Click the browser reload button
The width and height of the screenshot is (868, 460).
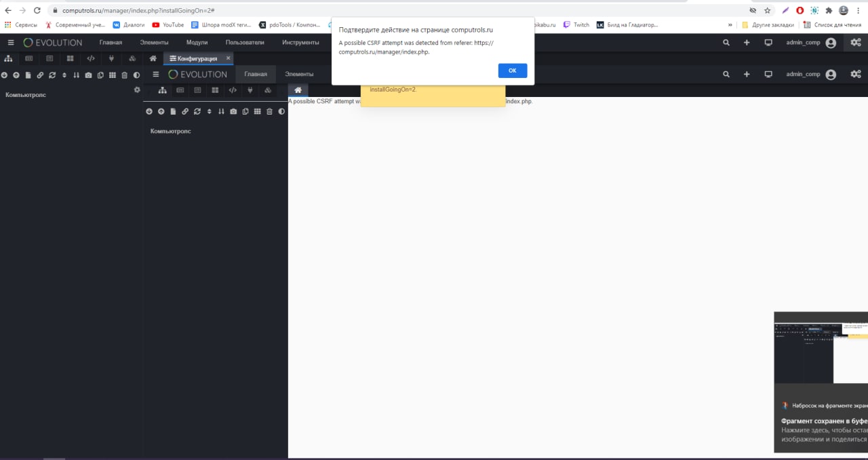37,10
